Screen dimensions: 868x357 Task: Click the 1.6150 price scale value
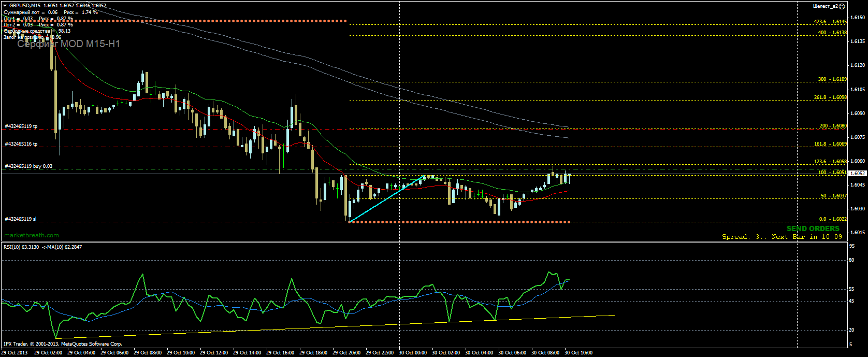858,17
